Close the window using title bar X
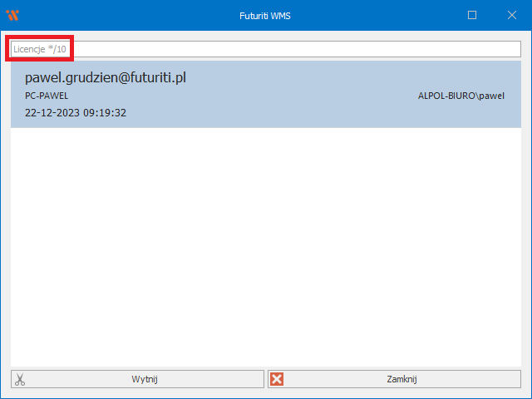532x399 pixels. tap(510, 15)
